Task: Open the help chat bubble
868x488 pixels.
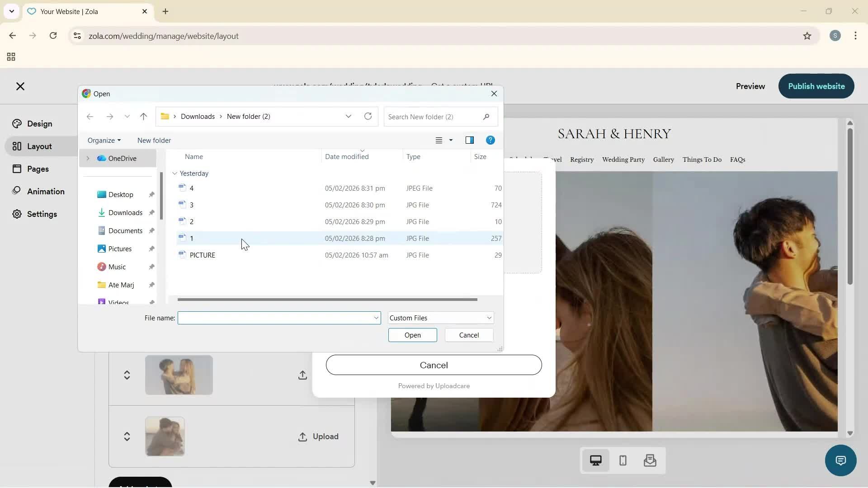Action: click(840, 460)
